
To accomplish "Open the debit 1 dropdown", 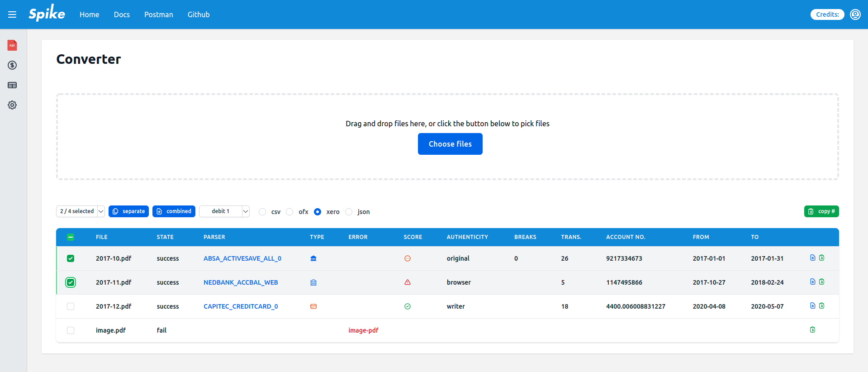I will point(224,211).
